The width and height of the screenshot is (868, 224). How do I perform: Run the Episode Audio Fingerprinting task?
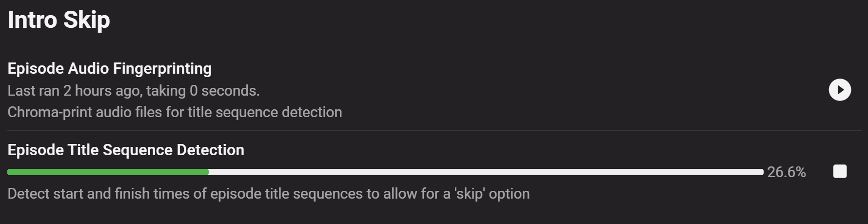[840, 90]
